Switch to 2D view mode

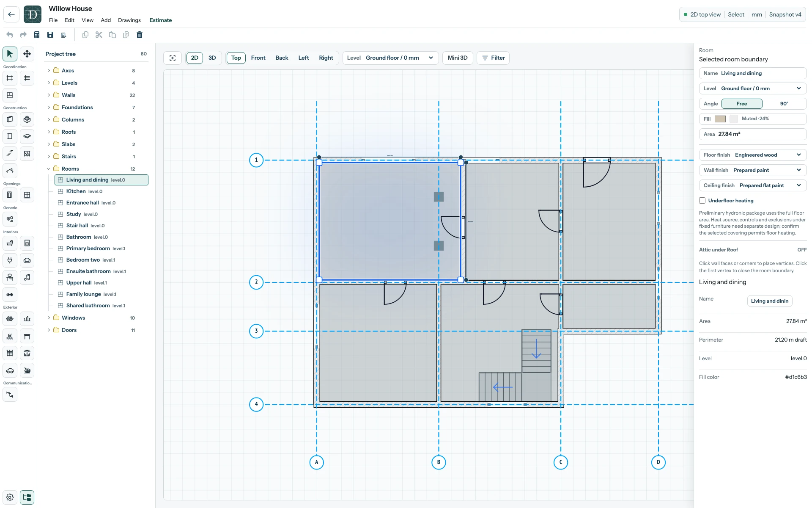coord(195,58)
